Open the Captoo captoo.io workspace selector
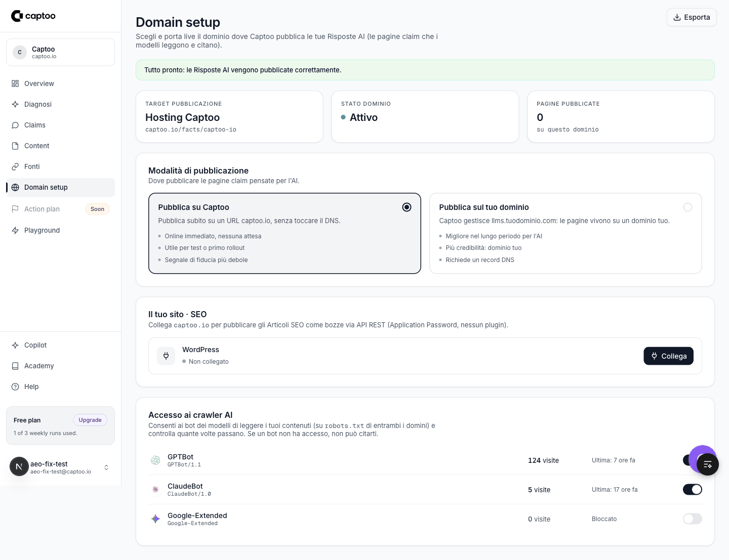729x560 pixels. tap(60, 52)
